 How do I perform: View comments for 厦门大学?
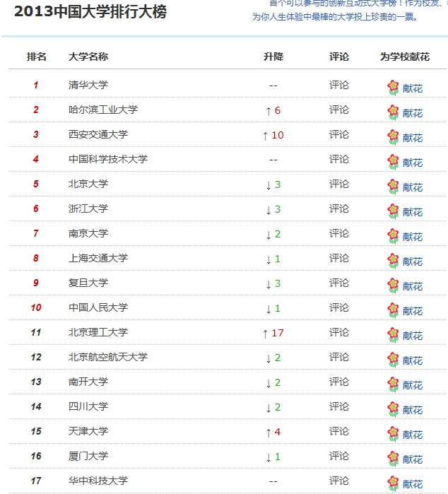339,456
